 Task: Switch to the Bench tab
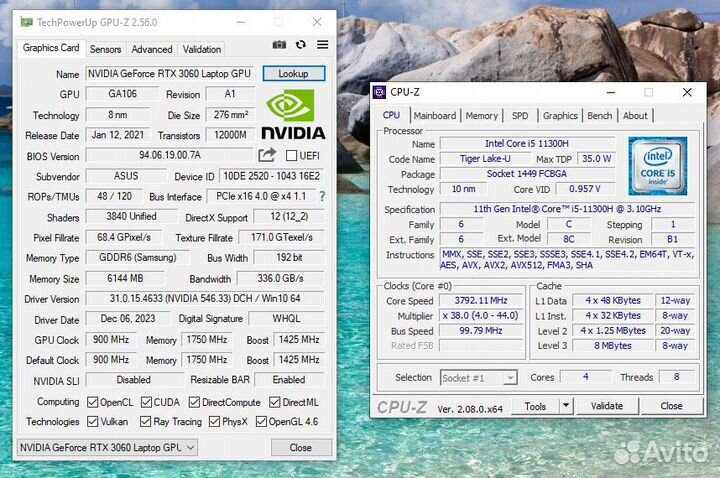[x=600, y=116]
